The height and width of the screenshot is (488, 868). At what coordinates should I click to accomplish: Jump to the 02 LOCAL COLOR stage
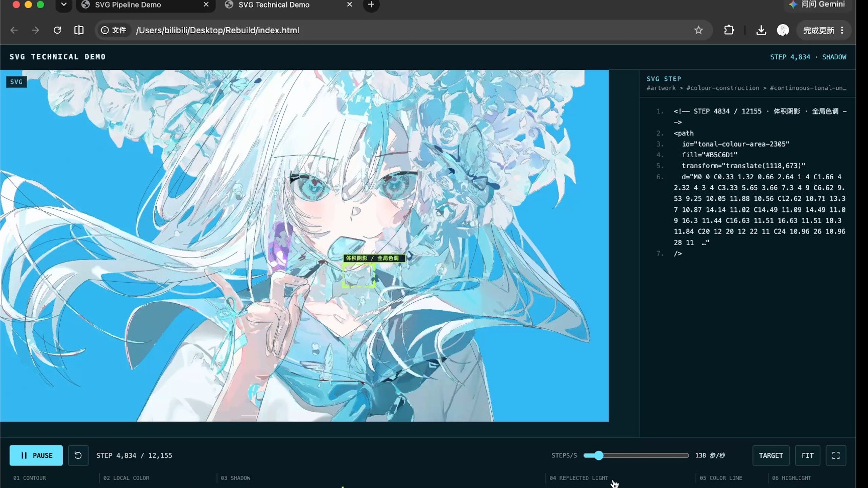pos(126,478)
